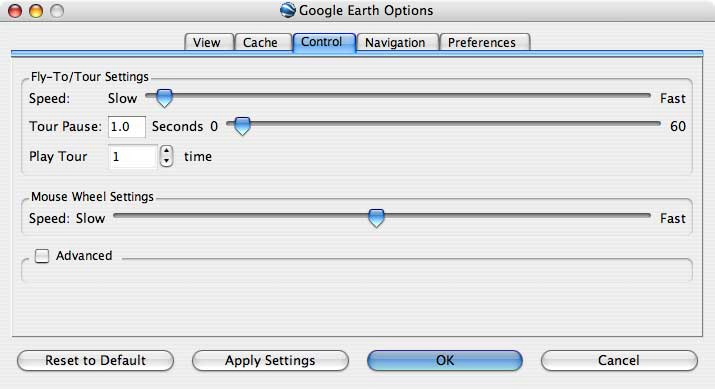The image size is (715, 389).
Task: Click the Cancel button
Action: 619,360
